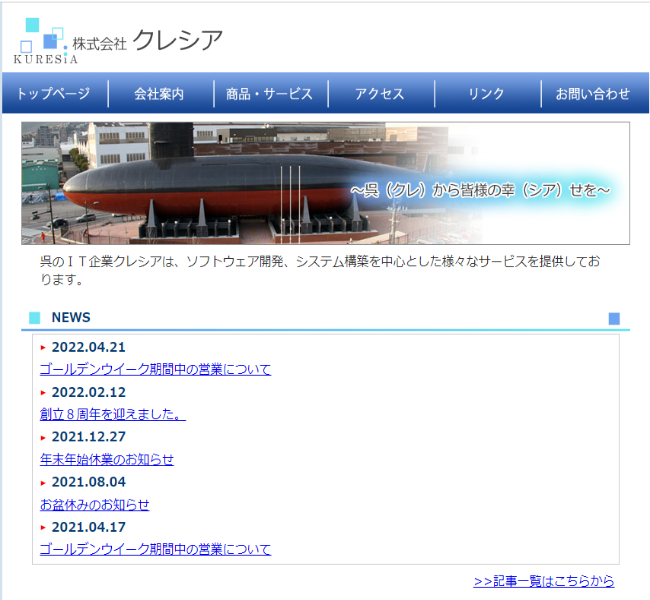Choose リンク in the navigation bar
Image resolution: width=650 pixels, height=600 pixels.
coord(486,94)
